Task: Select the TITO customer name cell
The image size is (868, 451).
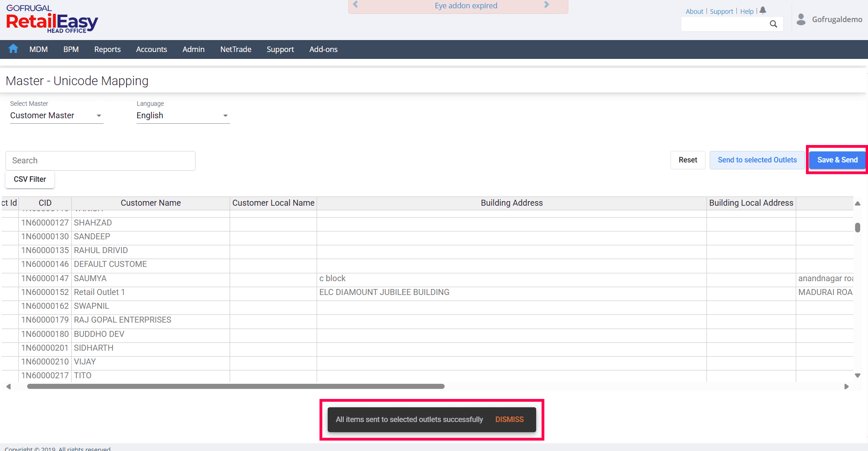Action: [x=150, y=376]
